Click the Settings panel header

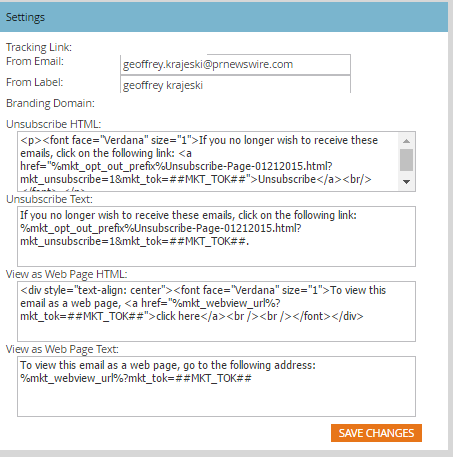(x=224, y=17)
